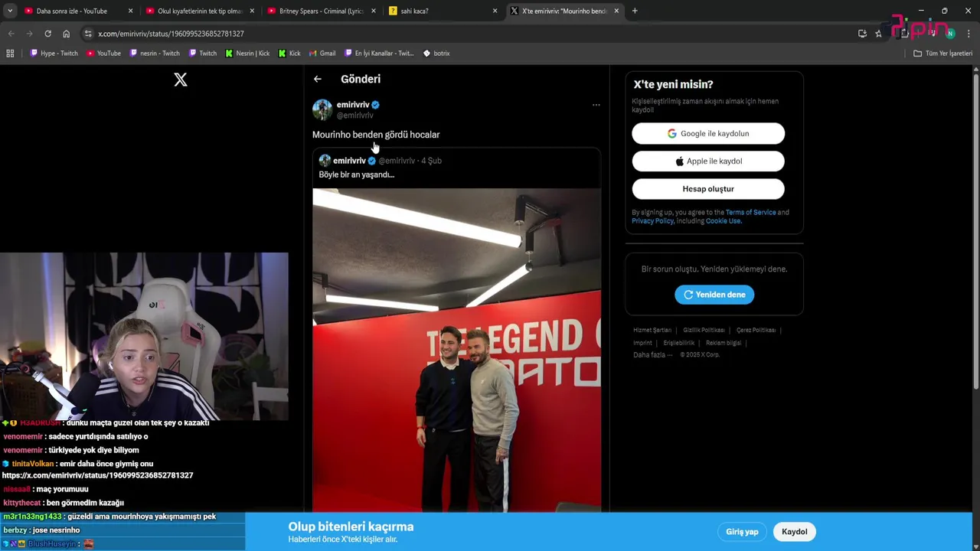Open the 'Privacy Policy' link

tap(652, 221)
